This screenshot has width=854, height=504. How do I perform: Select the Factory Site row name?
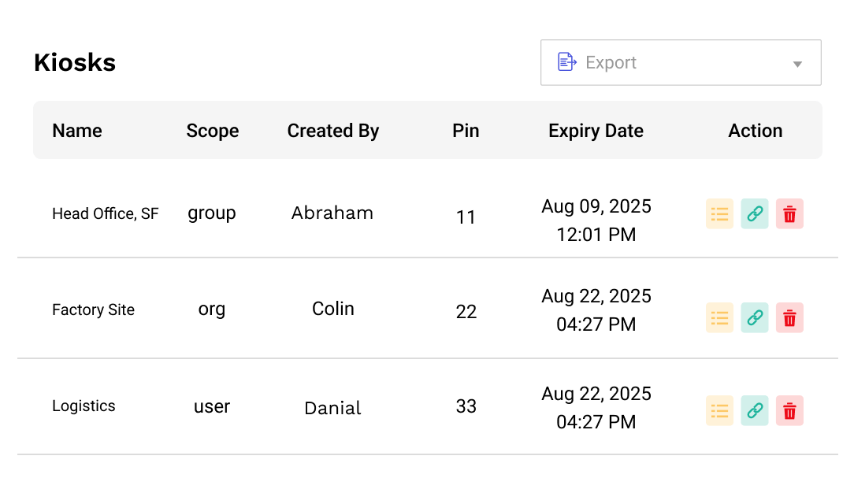tap(93, 309)
